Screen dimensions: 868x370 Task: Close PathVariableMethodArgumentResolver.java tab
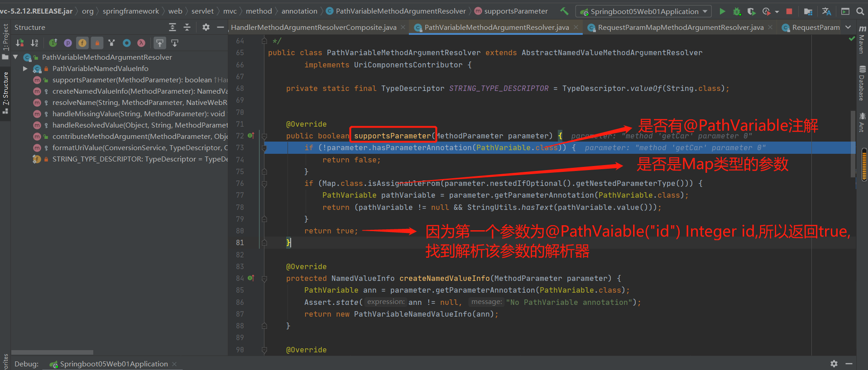coord(576,28)
